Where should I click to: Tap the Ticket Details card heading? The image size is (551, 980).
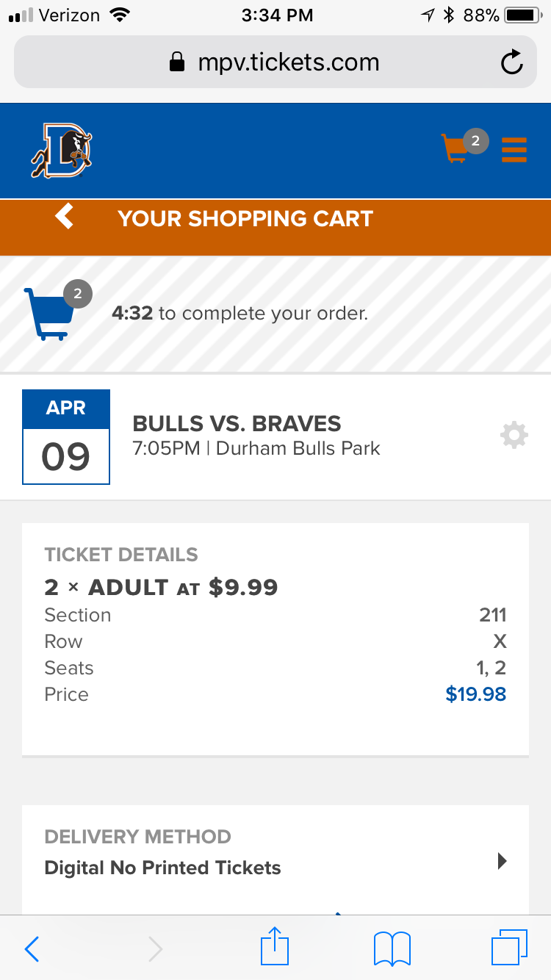tap(121, 555)
